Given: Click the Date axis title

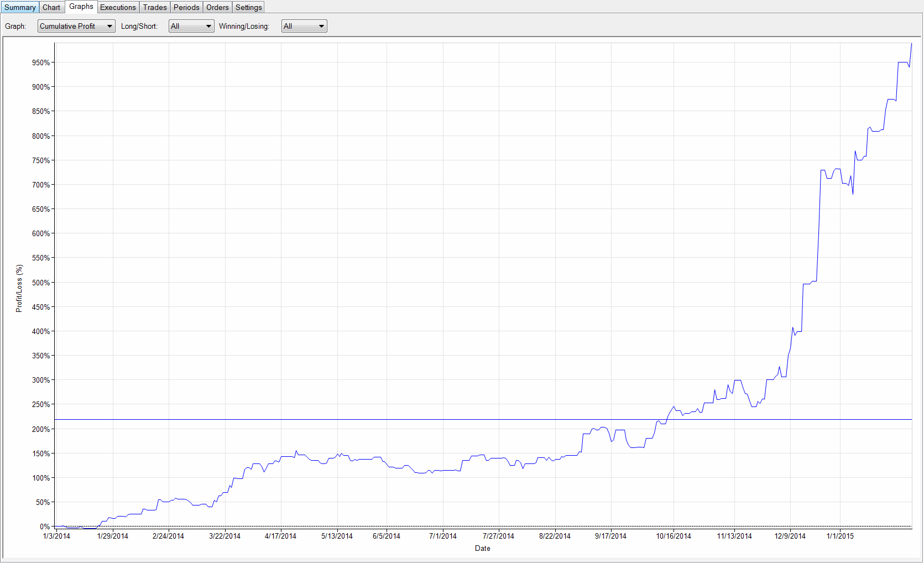Looking at the screenshot, I should coord(482,548).
